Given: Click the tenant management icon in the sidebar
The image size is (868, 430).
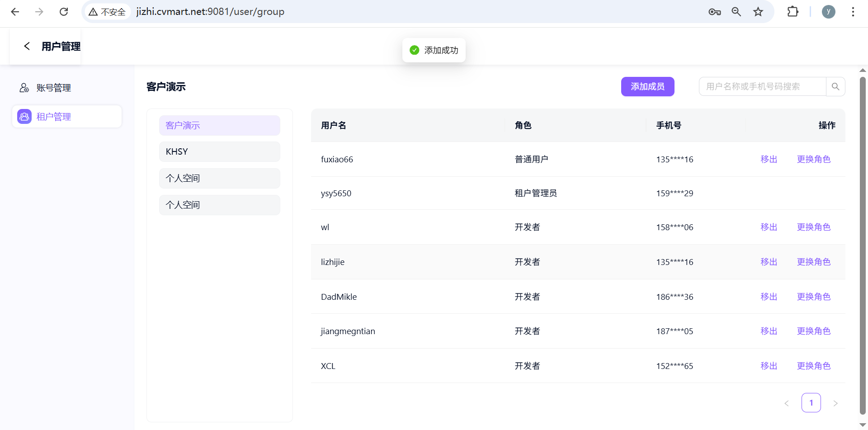Looking at the screenshot, I should coord(24,116).
